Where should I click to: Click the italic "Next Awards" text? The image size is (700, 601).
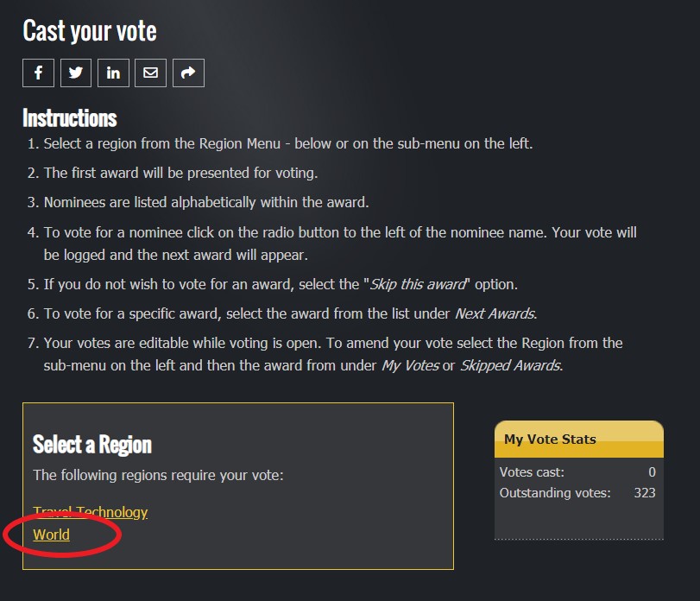(x=495, y=313)
